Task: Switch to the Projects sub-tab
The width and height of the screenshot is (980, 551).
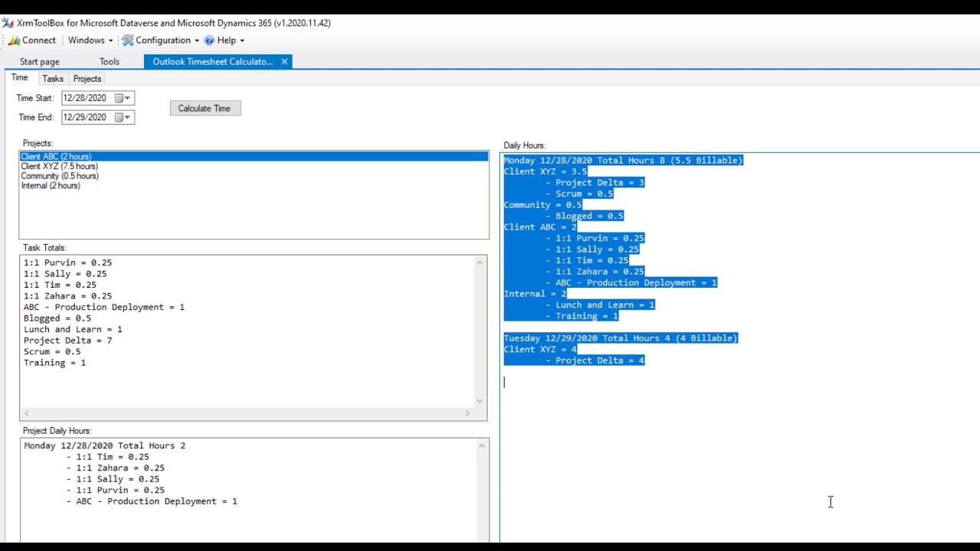Action: pyautogui.click(x=87, y=79)
